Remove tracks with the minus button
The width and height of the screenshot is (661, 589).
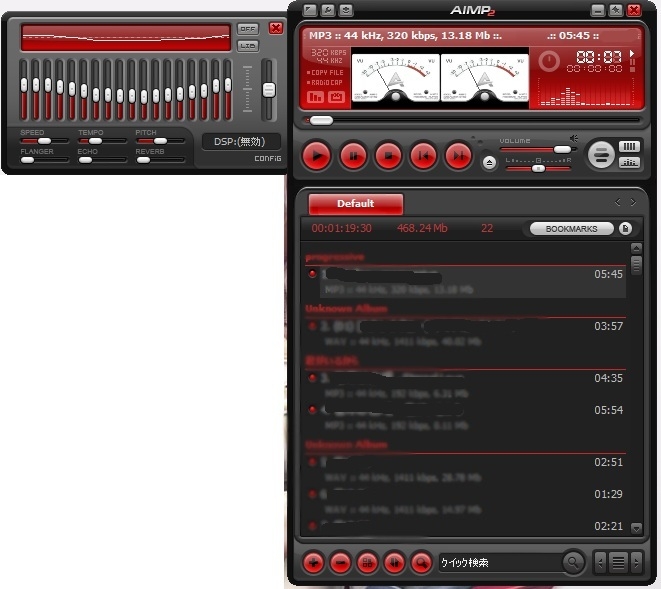tap(340, 562)
